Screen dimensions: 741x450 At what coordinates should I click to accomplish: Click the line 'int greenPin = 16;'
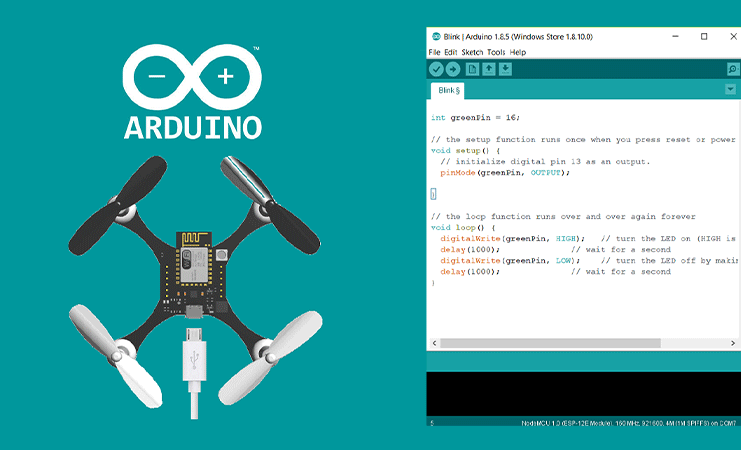pyautogui.click(x=475, y=118)
